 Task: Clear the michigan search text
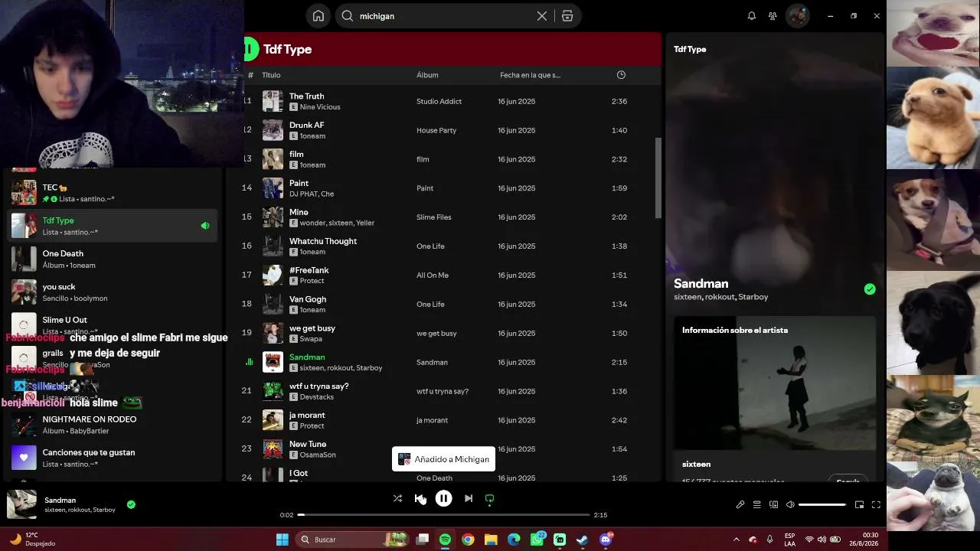(x=542, y=16)
